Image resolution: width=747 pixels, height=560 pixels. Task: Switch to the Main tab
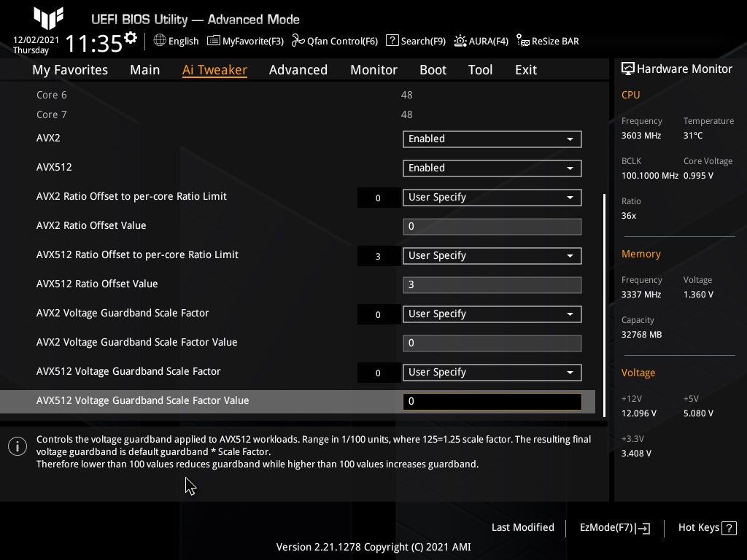point(145,70)
